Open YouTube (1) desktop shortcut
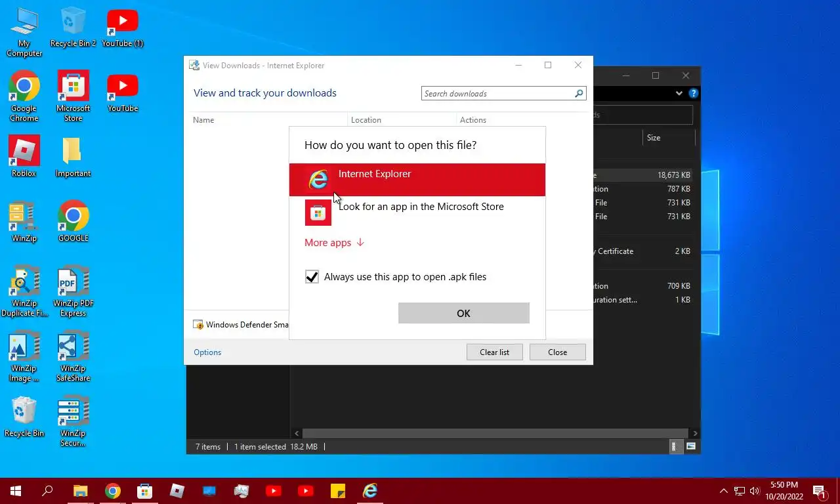 (123, 28)
